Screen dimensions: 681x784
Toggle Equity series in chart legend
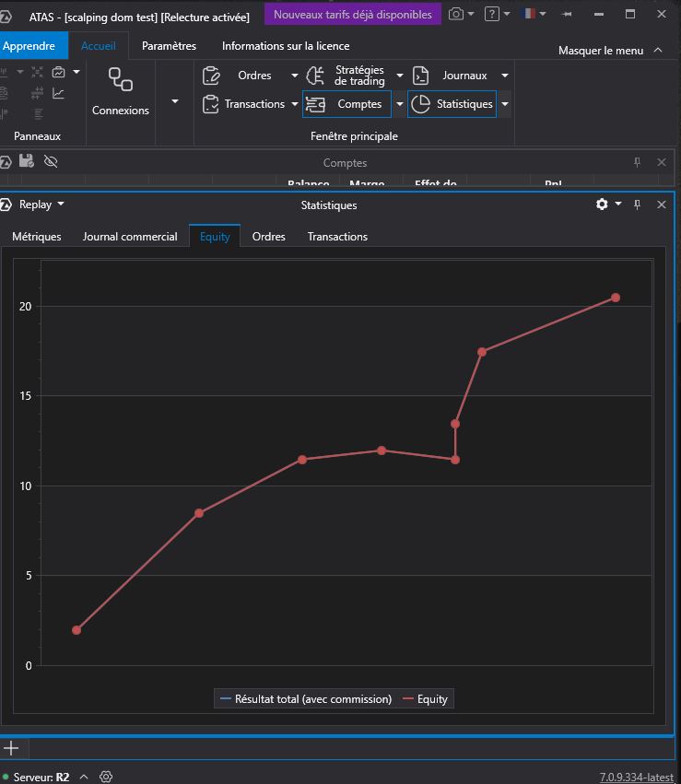click(424, 699)
